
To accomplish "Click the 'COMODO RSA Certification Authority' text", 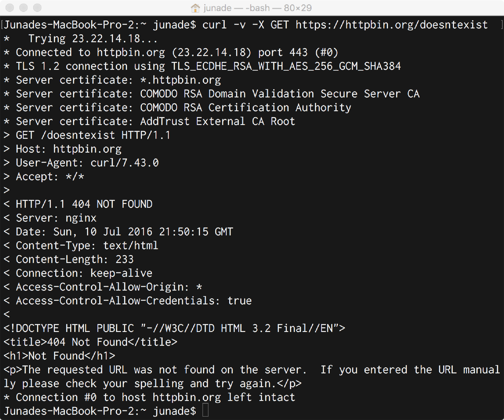I will coord(246,108).
